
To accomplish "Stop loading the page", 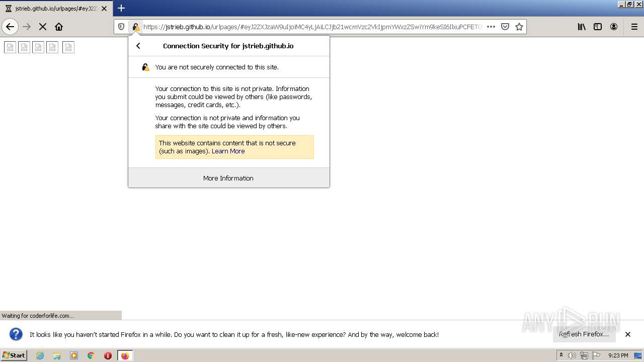I will coord(43,27).
